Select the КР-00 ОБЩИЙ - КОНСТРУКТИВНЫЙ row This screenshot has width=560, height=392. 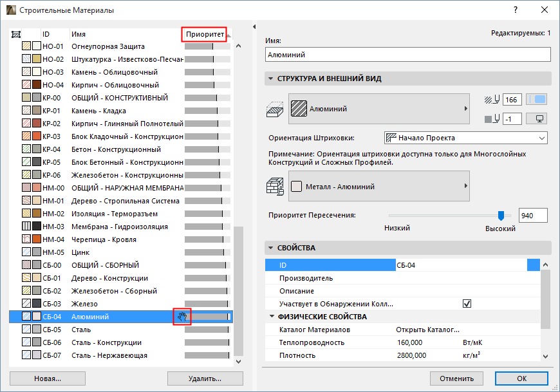coord(121,97)
